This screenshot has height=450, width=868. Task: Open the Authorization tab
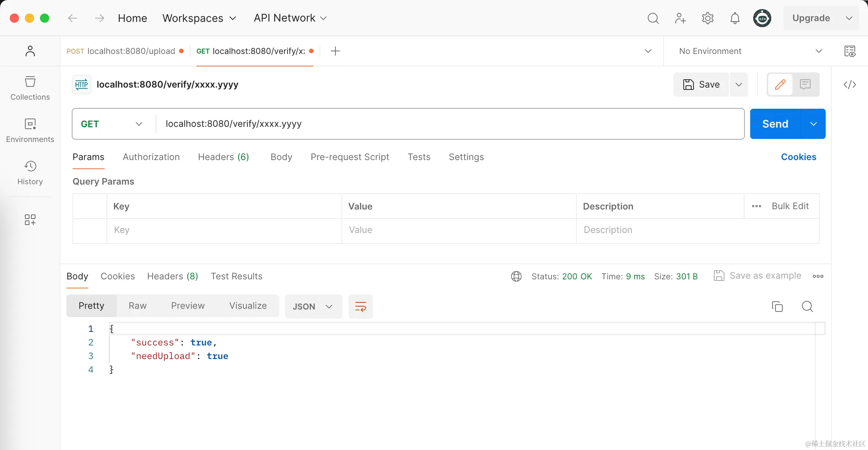coord(151,157)
